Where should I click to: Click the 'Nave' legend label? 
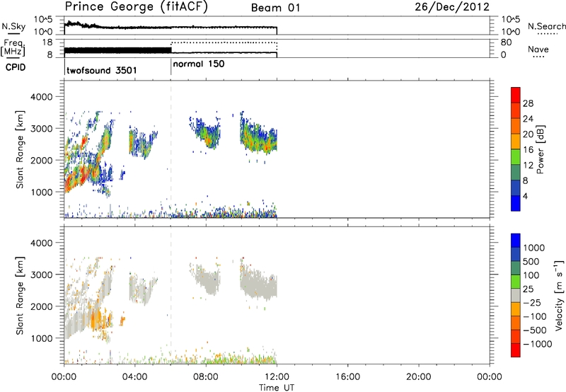click(538, 49)
